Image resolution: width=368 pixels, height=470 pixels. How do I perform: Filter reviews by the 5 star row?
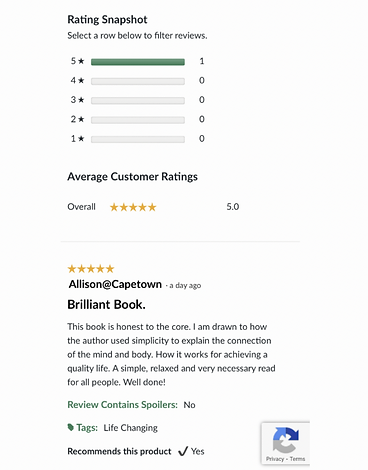click(x=137, y=62)
